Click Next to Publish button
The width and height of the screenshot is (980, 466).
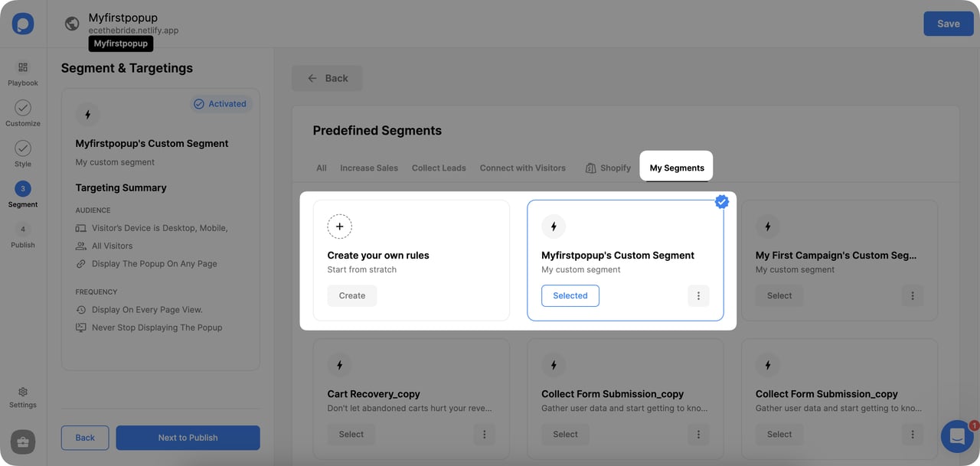coord(188,438)
